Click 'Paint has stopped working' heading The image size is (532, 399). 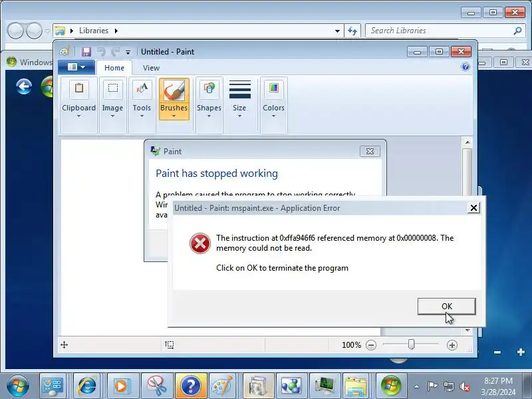tap(217, 173)
